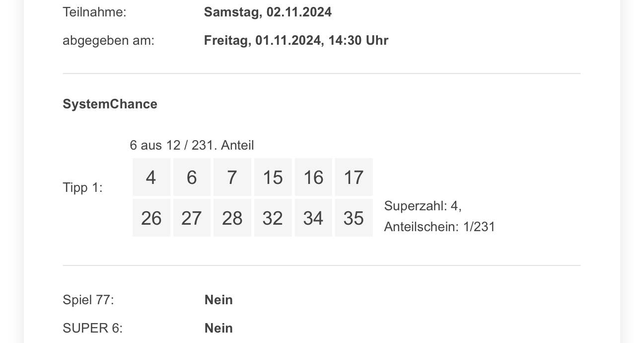644x343 pixels.
Task: Click the SUPER 6 'Nein' value
Action: coord(218,328)
